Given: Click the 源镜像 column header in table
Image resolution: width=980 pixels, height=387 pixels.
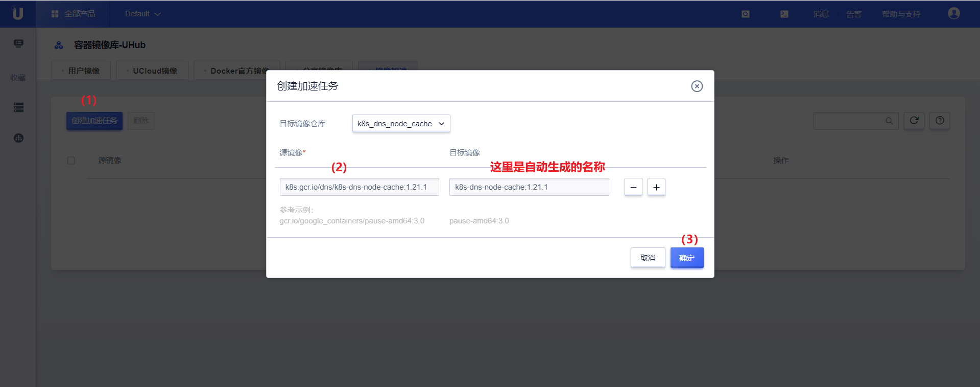Looking at the screenshot, I should click(x=110, y=161).
